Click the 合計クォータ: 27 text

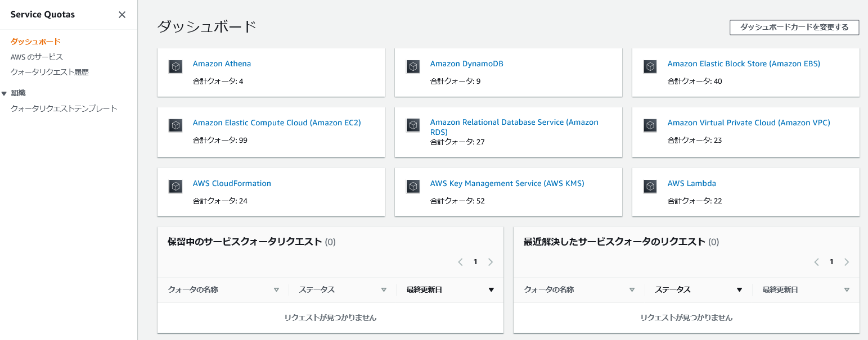click(457, 142)
